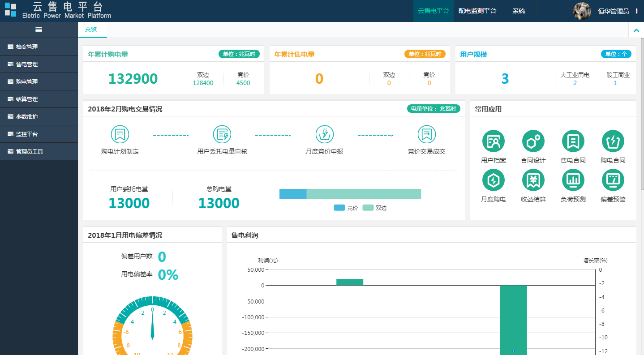The width and height of the screenshot is (644, 355).
Task: Launch the 月度购电 icon
Action: (493, 180)
